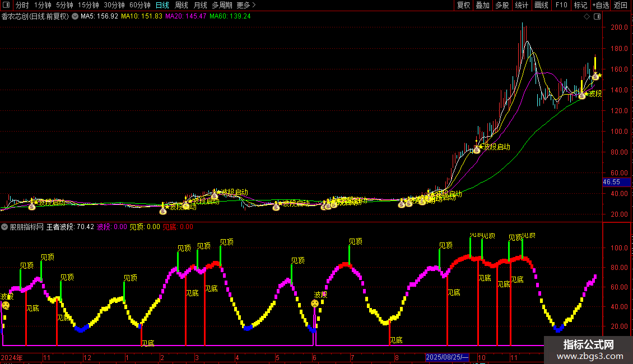The image size is (633, 364).
Task: Switch to the 周线 weekly period tab
Action: pyautogui.click(x=181, y=5)
